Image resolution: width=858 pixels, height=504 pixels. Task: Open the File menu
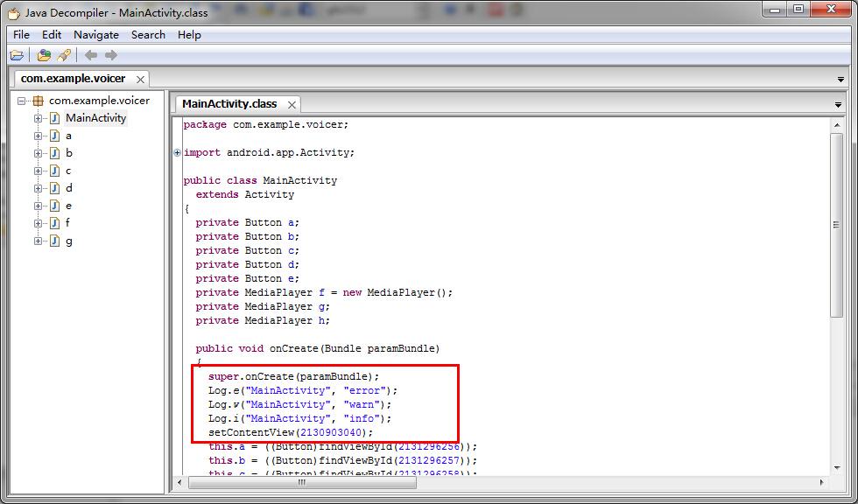pos(21,35)
